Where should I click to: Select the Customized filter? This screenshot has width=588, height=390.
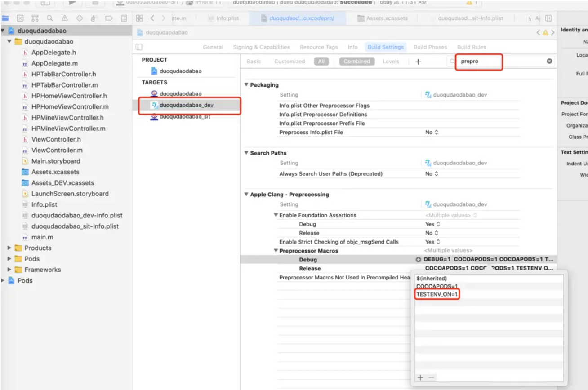pos(290,62)
